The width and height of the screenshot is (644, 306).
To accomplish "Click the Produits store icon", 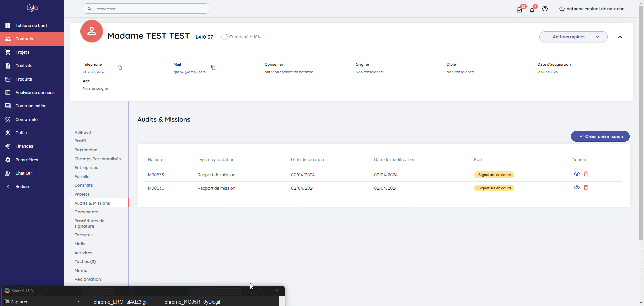I will coord(8,79).
